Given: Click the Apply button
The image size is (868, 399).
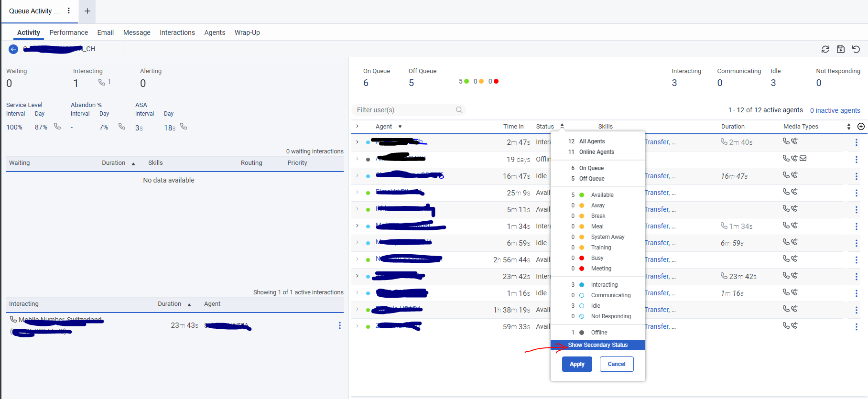Looking at the screenshot, I should [577, 364].
